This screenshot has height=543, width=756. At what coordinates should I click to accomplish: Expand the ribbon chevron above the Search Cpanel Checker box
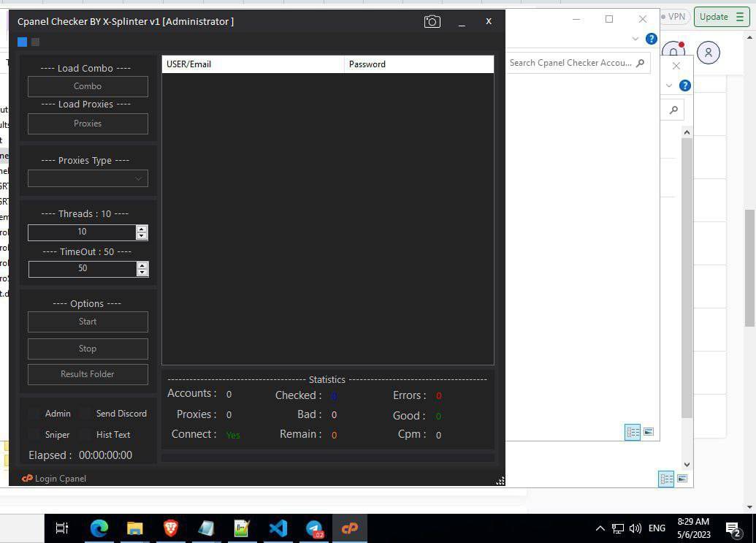click(635, 39)
